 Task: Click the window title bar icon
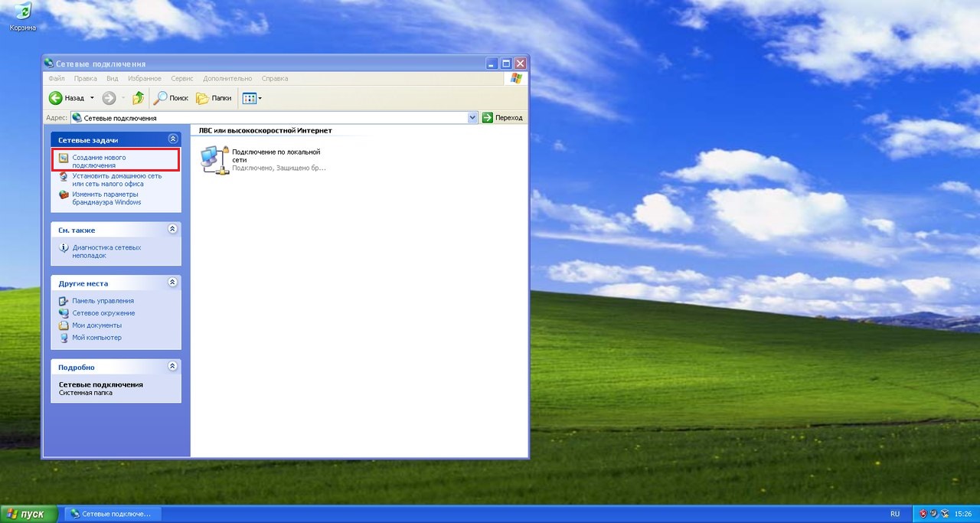point(49,64)
